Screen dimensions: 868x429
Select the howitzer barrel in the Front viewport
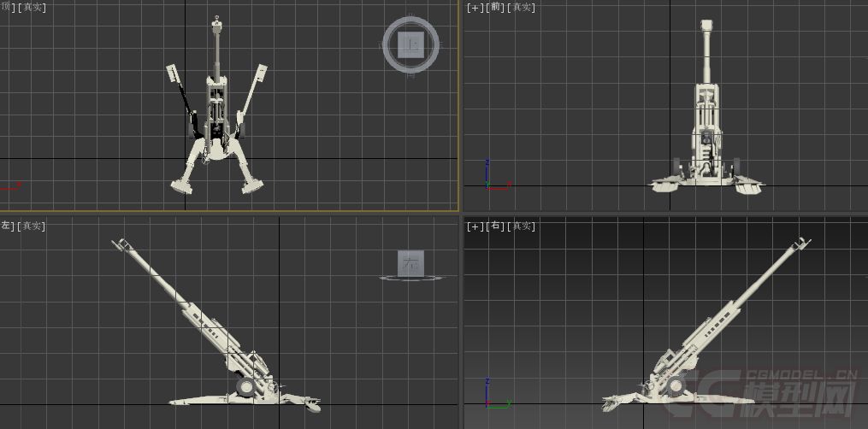pos(706,51)
